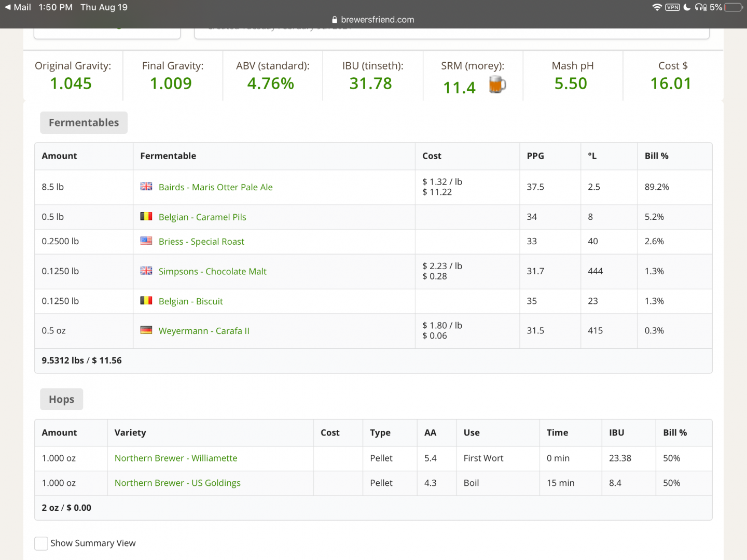
Task: Click the UK flag beside Maris Otter
Action: (x=146, y=187)
